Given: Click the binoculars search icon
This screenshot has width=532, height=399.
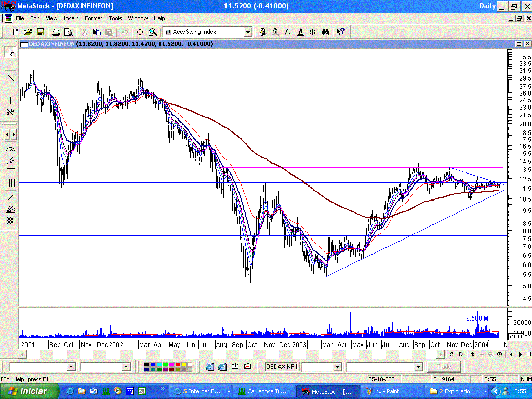Looking at the screenshot, I should click(x=325, y=32).
